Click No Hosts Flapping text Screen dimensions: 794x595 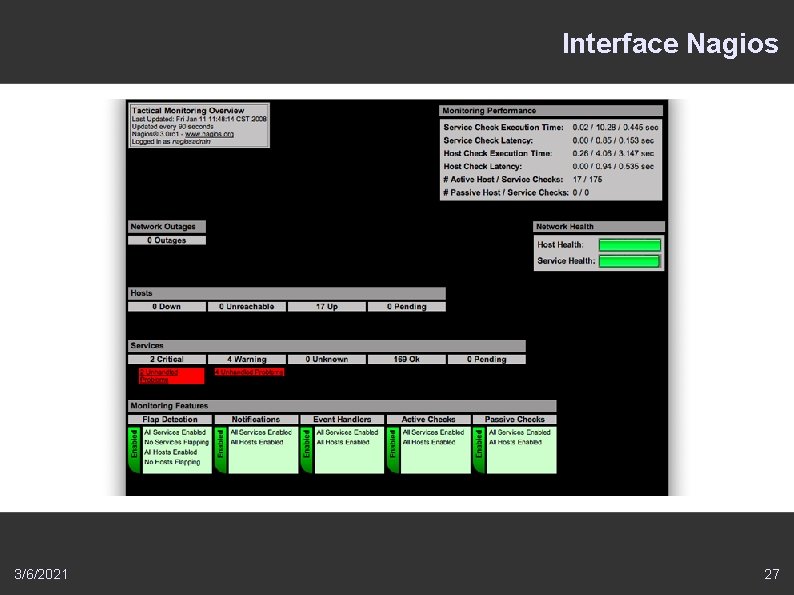click(172, 462)
